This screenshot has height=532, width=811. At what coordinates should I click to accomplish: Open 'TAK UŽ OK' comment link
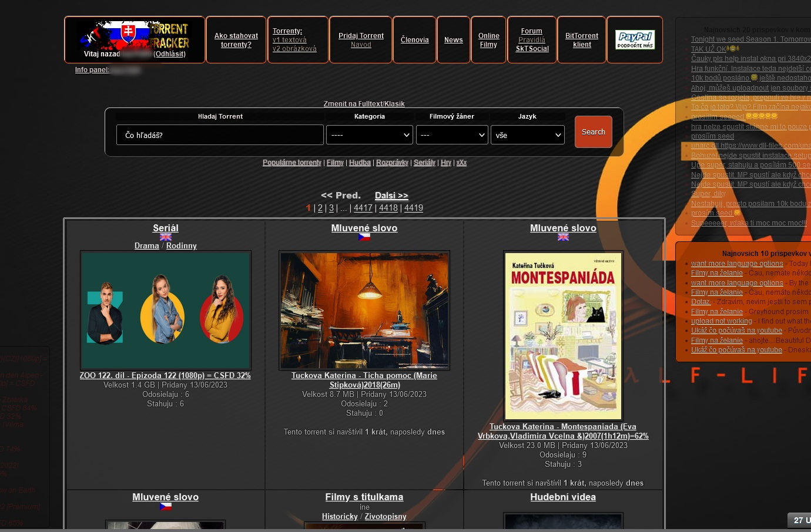click(709, 49)
